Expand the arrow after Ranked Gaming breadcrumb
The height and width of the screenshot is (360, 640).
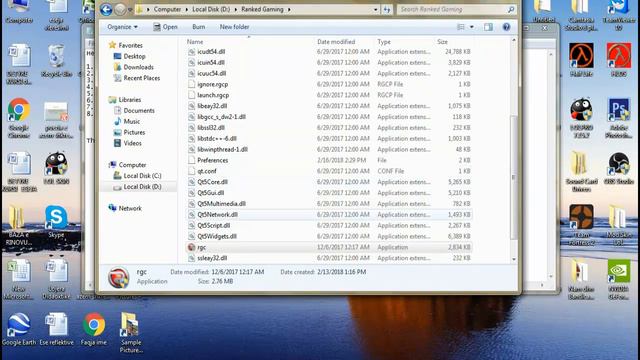(x=289, y=9)
